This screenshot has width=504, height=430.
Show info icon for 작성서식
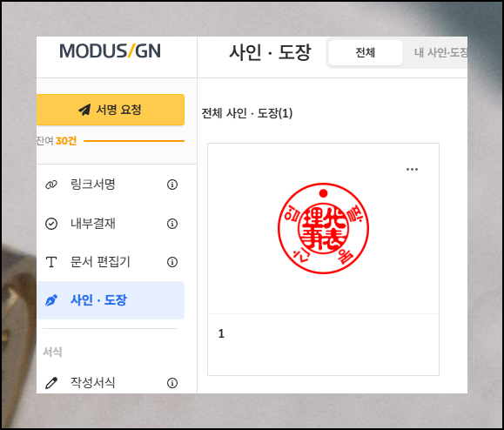(x=172, y=383)
